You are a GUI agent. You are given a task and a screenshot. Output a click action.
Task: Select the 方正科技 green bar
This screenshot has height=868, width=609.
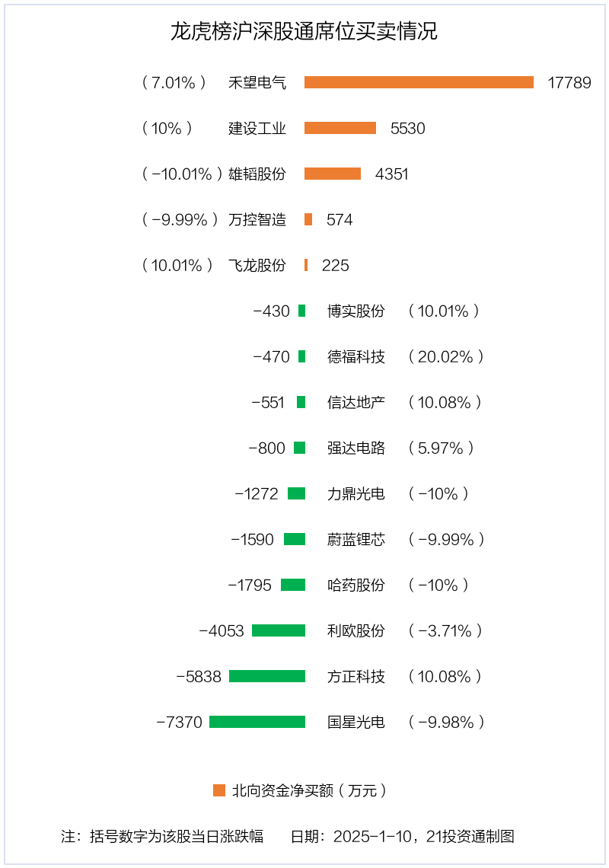click(267, 676)
